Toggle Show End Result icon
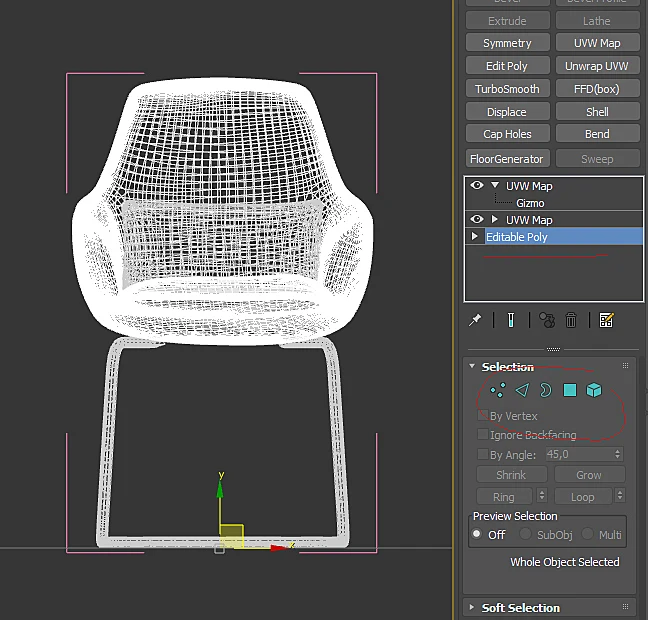 click(x=511, y=320)
